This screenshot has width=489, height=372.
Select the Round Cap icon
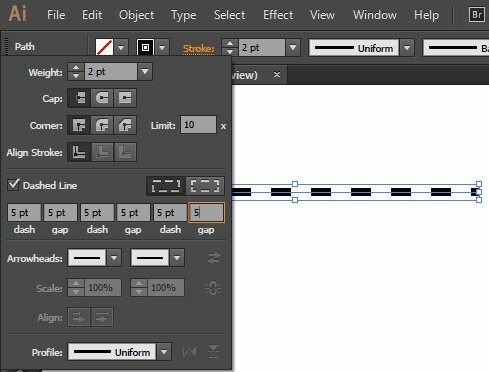[x=102, y=98]
